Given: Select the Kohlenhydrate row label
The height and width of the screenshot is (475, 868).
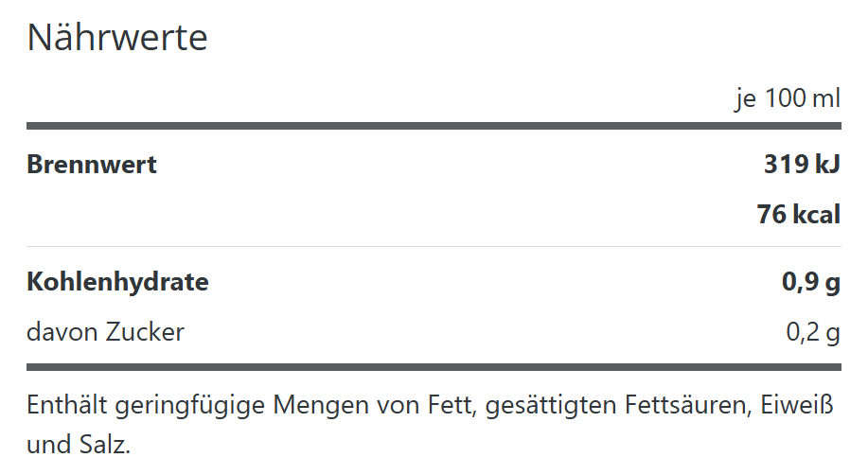Looking at the screenshot, I should [x=117, y=282].
